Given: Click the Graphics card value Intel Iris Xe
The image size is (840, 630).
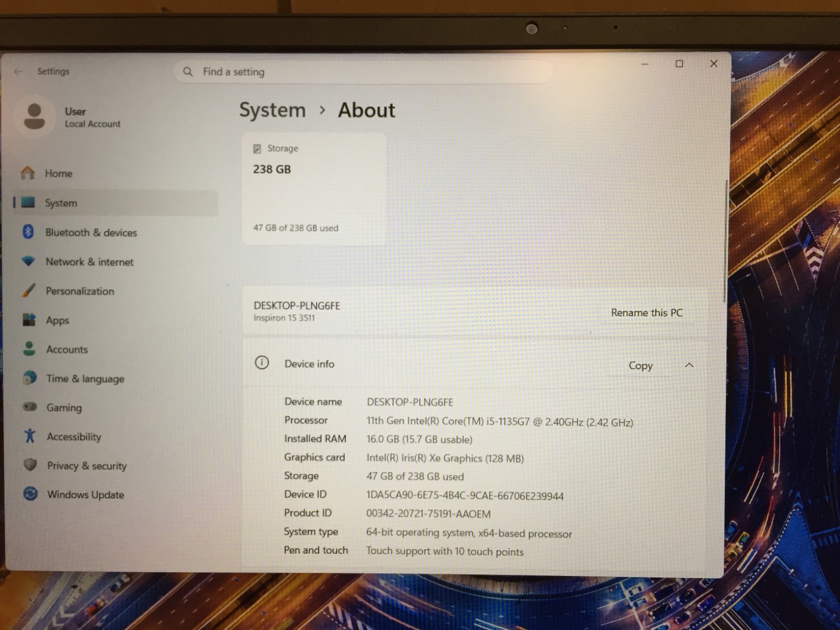Looking at the screenshot, I should tap(445, 458).
